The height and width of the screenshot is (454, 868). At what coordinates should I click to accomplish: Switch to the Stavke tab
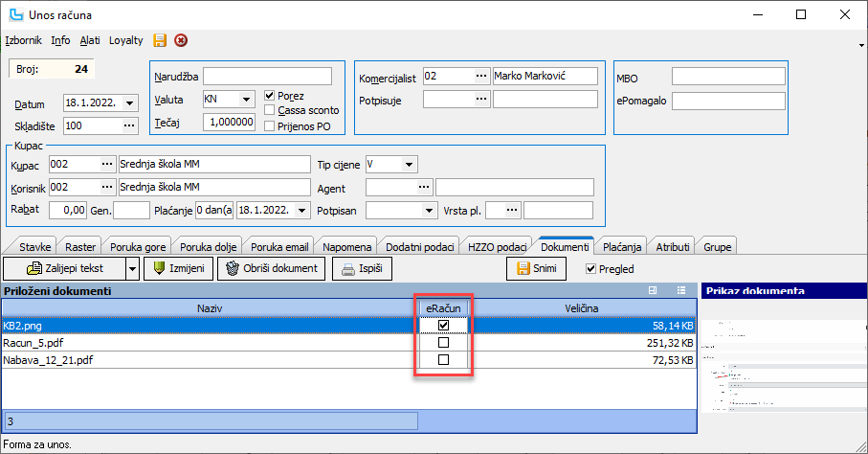(x=34, y=247)
